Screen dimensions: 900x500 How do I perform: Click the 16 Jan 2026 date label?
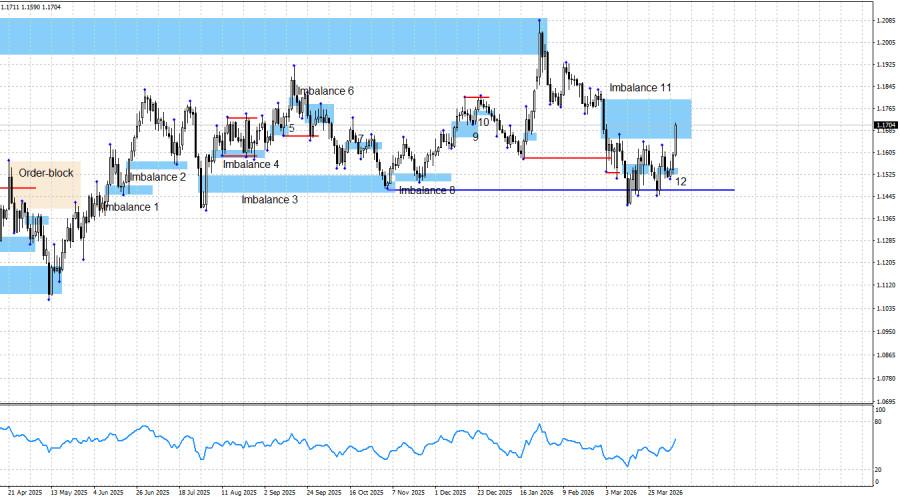coord(537,493)
